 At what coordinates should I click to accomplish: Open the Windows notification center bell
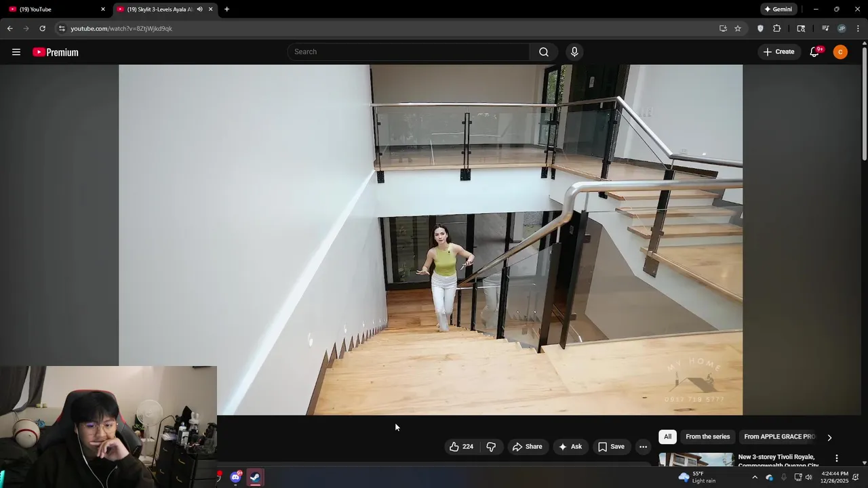point(856,477)
